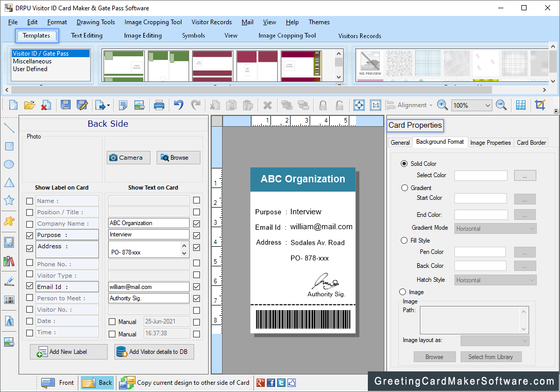Click the Camera button
This screenshot has width=560, height=392.
(x=129, y=158)
